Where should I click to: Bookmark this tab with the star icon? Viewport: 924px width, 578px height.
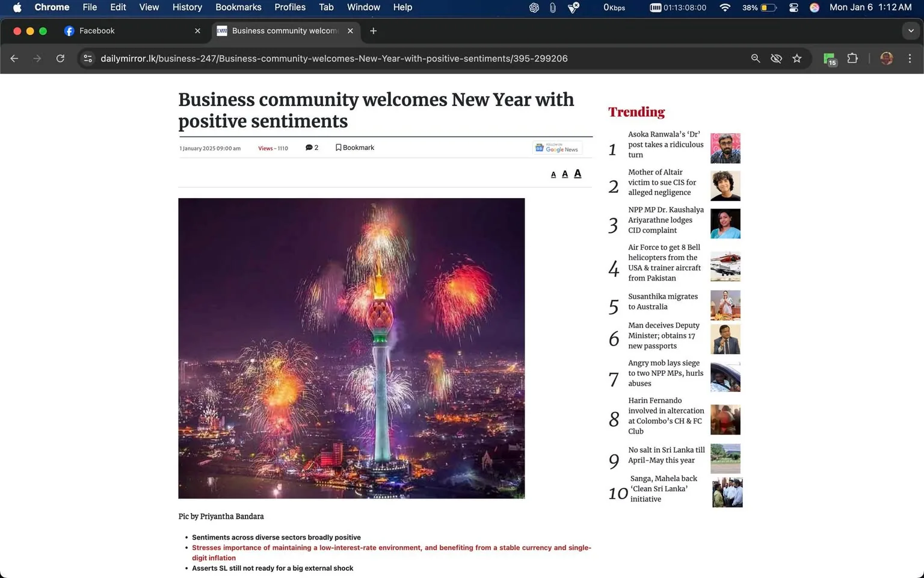click(797, 58)
